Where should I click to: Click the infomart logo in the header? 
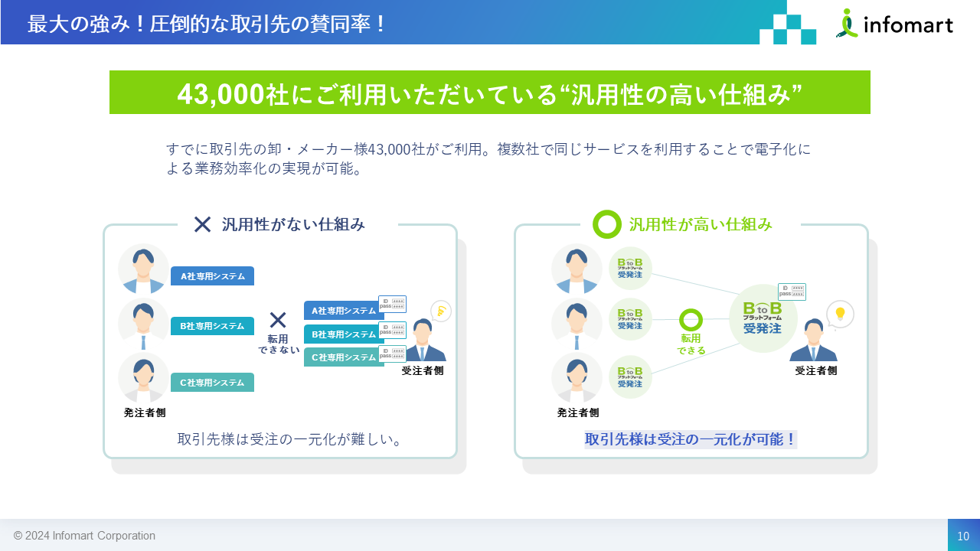[x=894, y=24]
